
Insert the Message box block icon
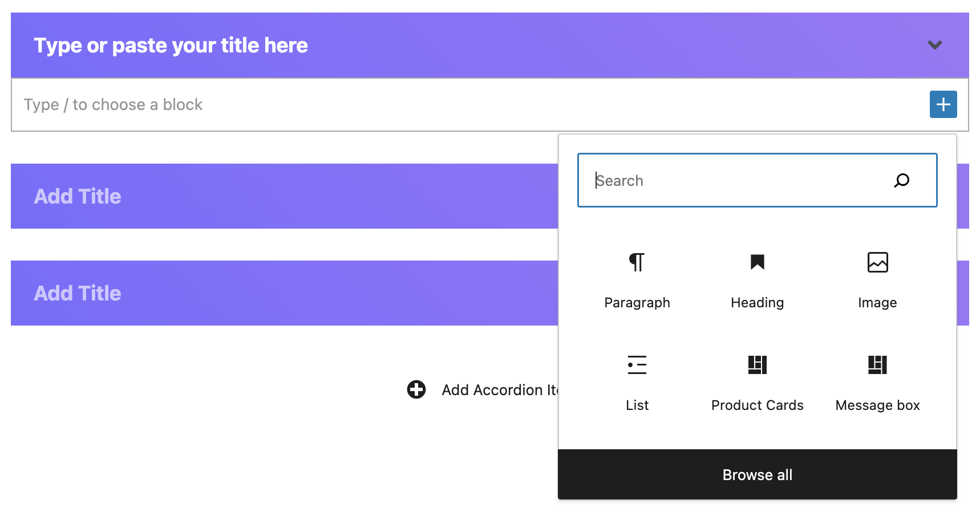pyautogui.click(x=877, y=365)
